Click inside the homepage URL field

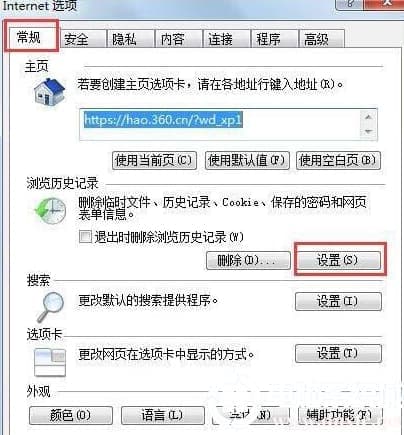[220, 125]
